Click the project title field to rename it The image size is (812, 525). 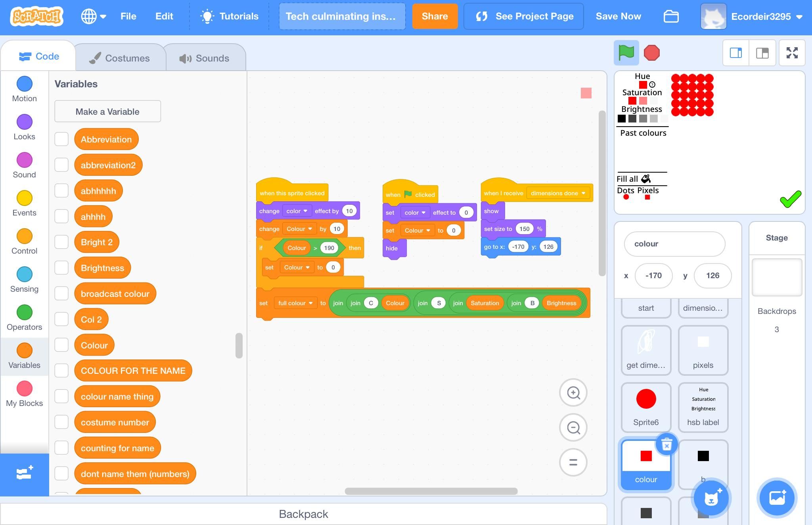pos(342,16)
